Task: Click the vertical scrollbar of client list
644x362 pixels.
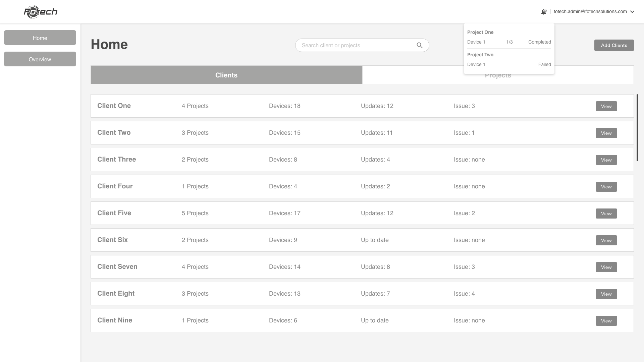Action: point(637,127)
